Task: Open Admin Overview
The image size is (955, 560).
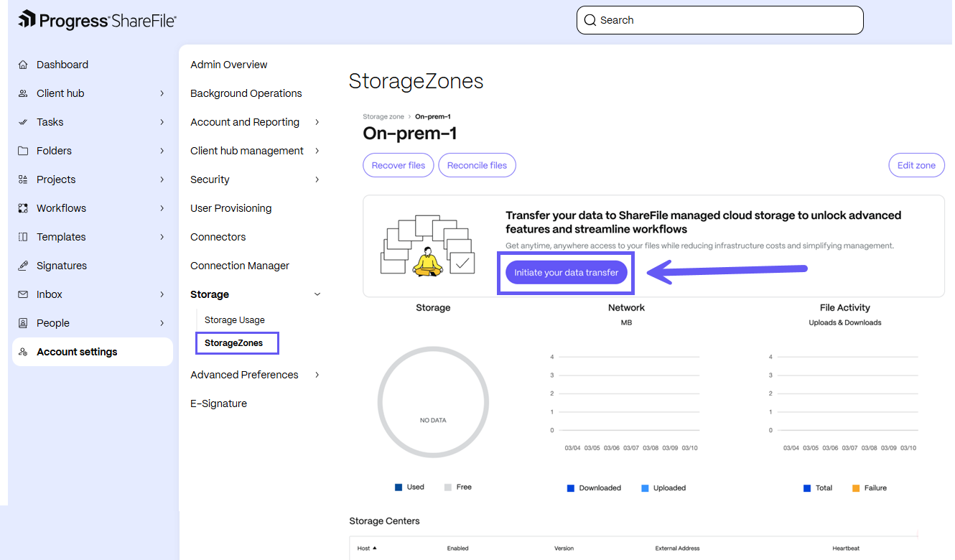Action: pyautogui.click(x=229, y=65)
